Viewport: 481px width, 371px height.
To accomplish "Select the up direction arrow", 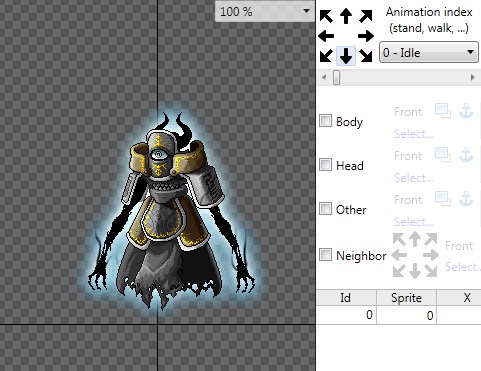I will point(346,16).
